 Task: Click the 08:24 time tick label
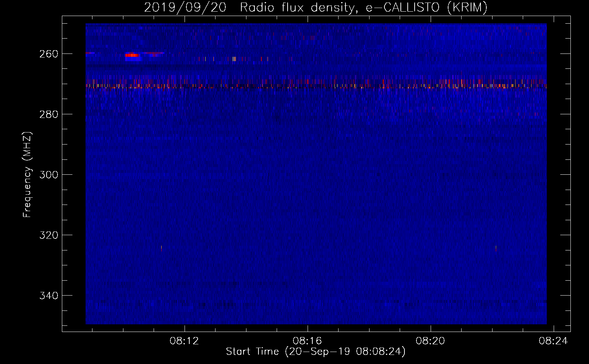554,341
